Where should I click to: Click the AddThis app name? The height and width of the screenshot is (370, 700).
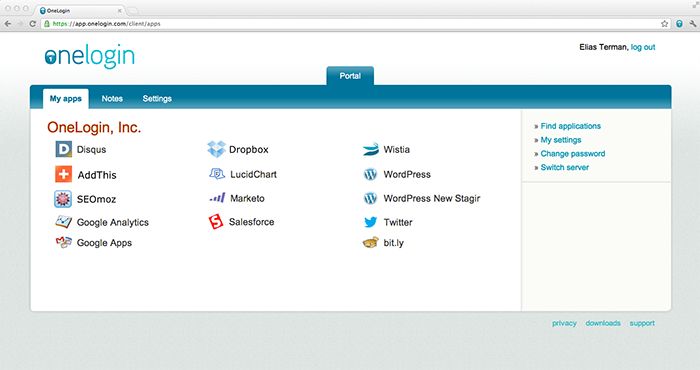[x=97, y=175]
